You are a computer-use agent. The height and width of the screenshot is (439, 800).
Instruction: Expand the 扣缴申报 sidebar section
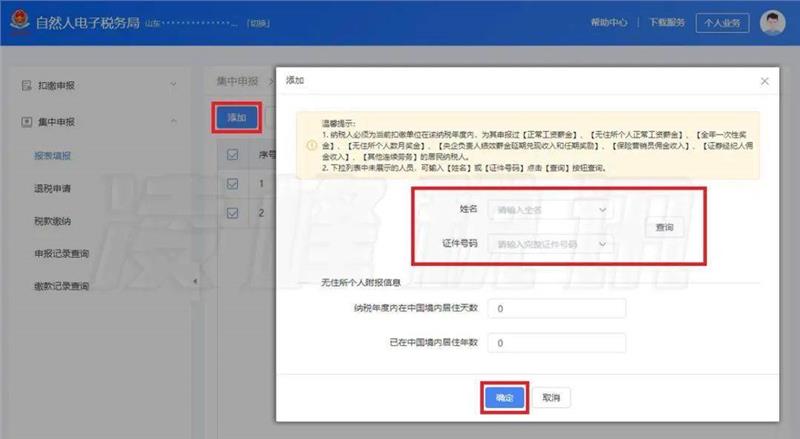[173, 86]
